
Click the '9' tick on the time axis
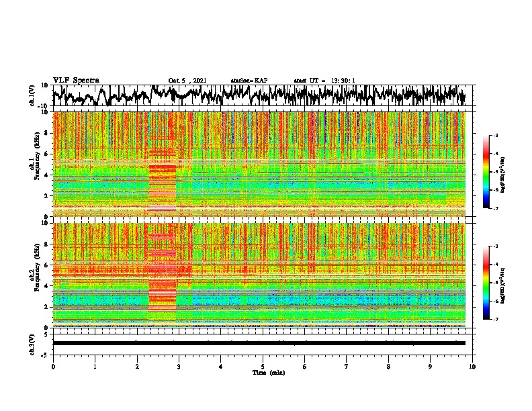click(x=430, y=367)
